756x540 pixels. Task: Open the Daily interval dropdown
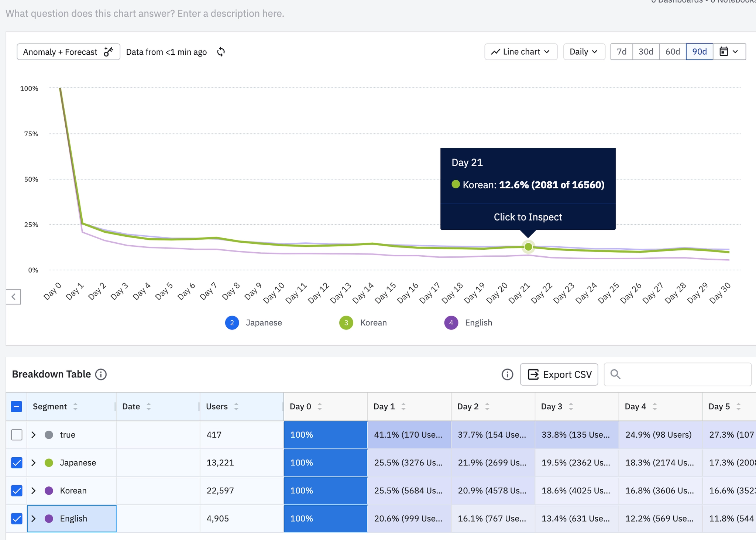(x=584, y=52)
